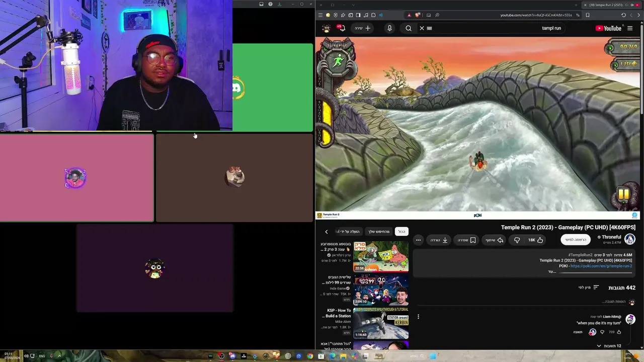Viewport: 644px width, 362px height.
Task: Expand the video description with 'more'
Action: click(552, 271)
